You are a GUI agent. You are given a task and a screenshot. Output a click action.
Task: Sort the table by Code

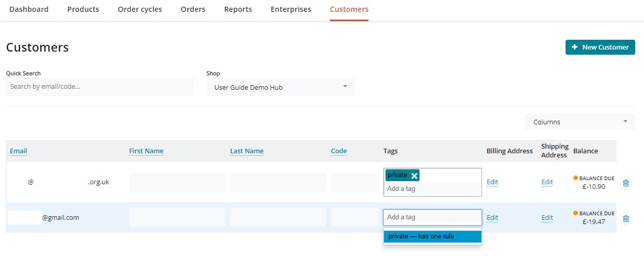click(x=339, y=151)
